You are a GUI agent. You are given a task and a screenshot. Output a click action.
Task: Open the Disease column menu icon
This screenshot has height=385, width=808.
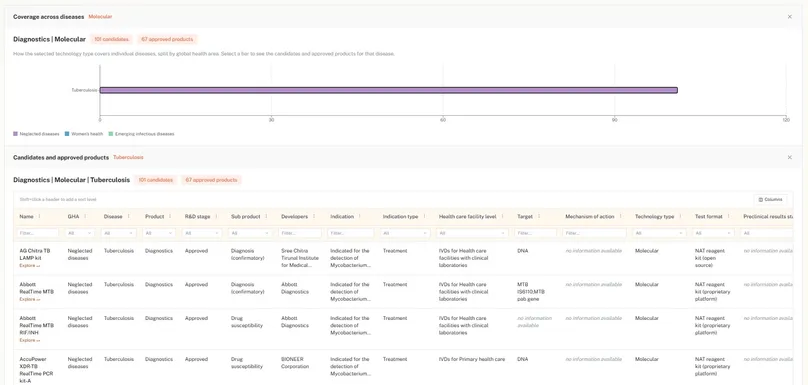click(x=128, y=216)
